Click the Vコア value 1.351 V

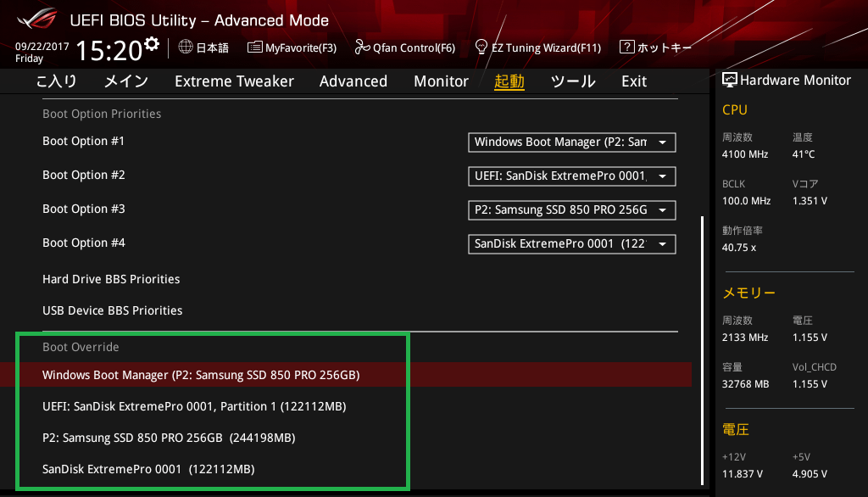810,201
